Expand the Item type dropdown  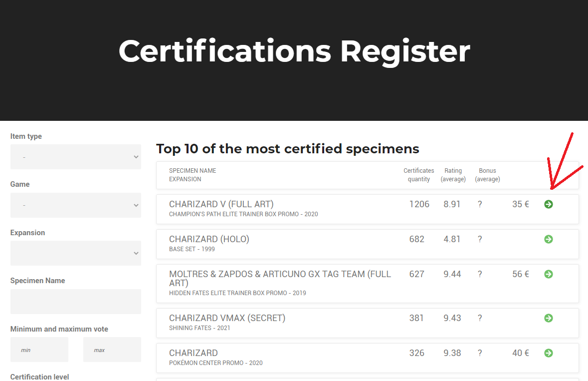point(76,157)
